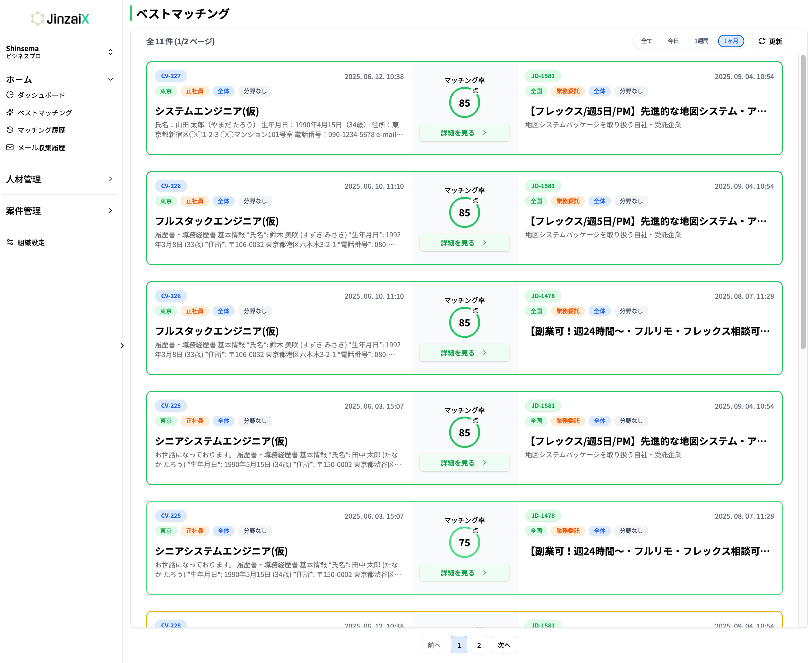Screen dimensions: 812x663
Task: Click the refresh arrows icon beside 更新
Action: tap(762, 41)
